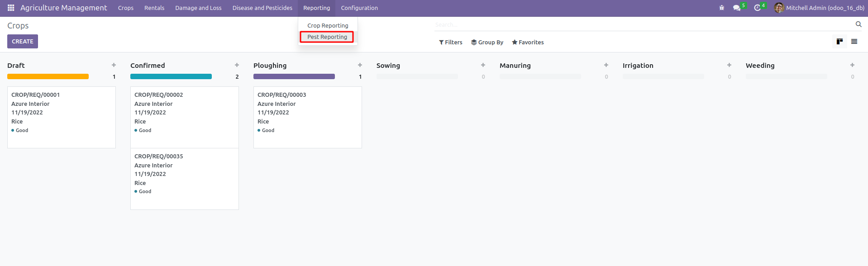Switch to list view
Screen dimensions: 868x266
point(854,42)
